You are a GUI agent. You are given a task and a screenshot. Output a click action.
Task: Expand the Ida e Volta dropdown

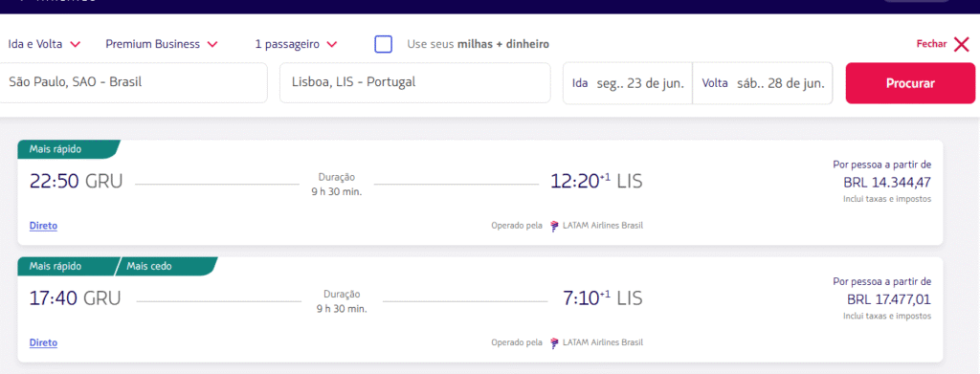pos(44,44)
